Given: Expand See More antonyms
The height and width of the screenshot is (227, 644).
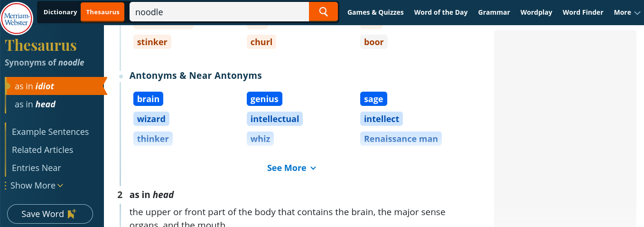Looking at the screenshot, I should (291, 168).
